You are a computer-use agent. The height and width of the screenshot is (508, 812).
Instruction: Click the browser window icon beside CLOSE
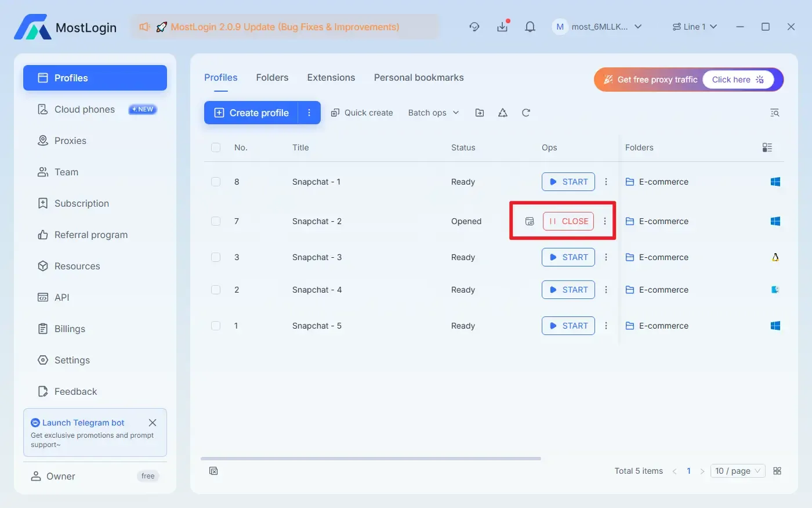530,221
